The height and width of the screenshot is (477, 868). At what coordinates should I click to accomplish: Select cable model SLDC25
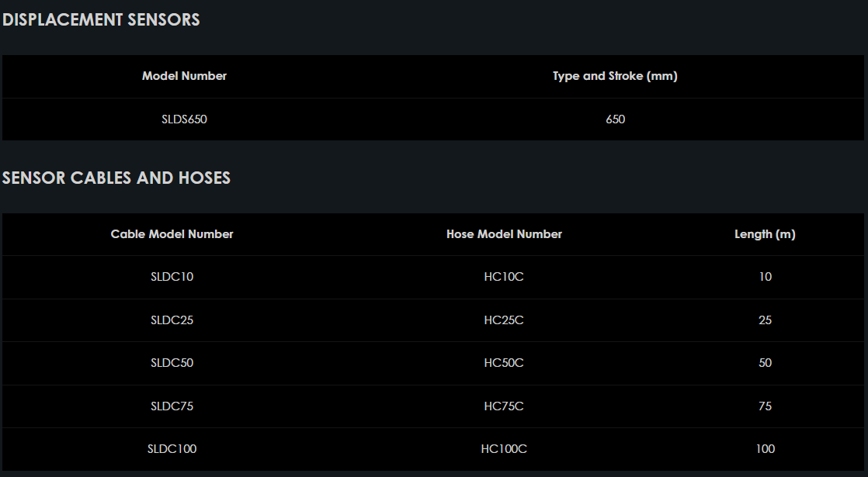(x=172, y=320)
